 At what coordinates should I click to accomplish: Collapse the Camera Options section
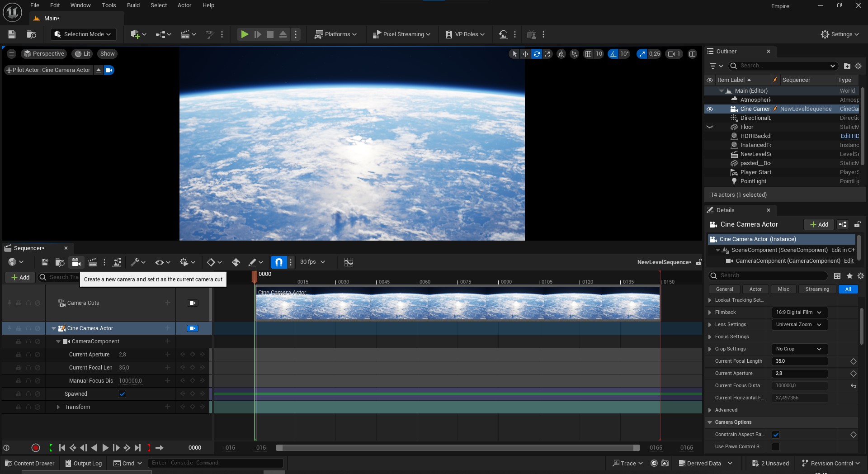pos(710,422)
